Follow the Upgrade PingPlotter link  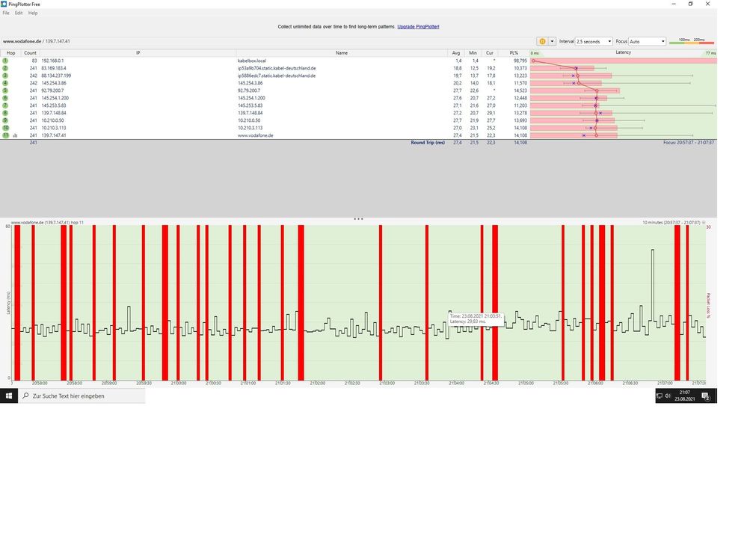click(418, 27)
